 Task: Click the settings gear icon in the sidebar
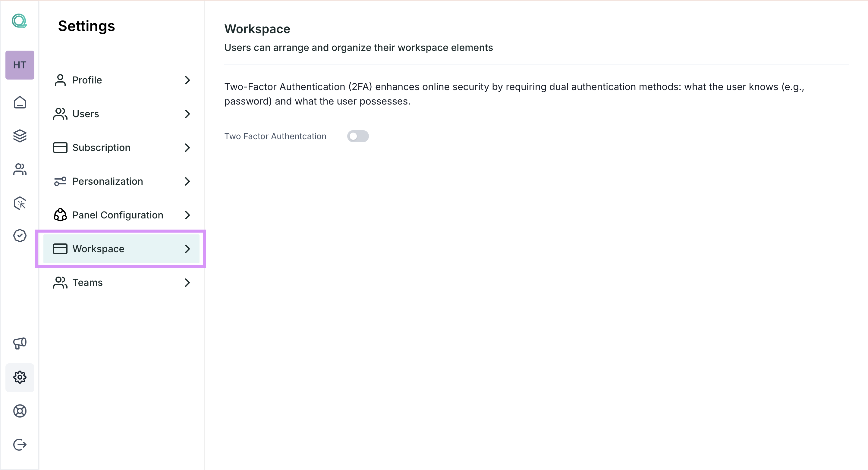coord(20,377)
